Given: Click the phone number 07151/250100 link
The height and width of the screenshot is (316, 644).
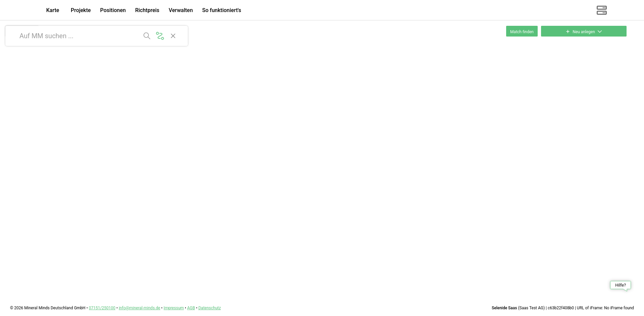Looking at the screenshot, I should (102, 308).
